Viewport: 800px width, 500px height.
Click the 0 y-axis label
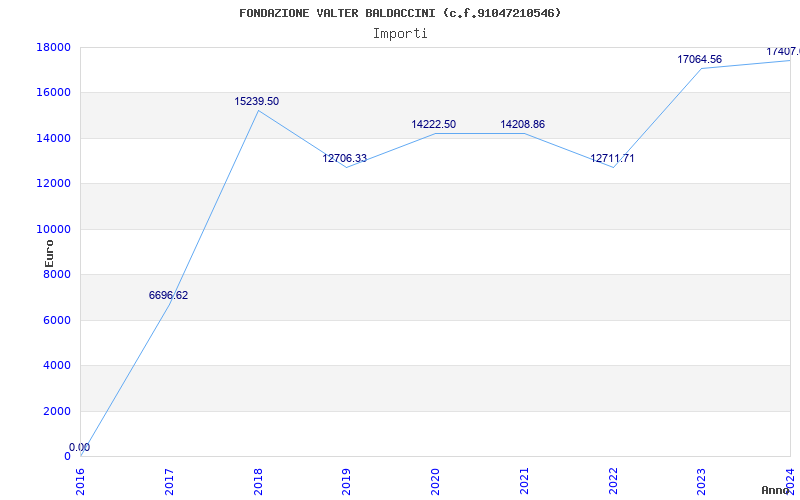[x=67, y=457]
